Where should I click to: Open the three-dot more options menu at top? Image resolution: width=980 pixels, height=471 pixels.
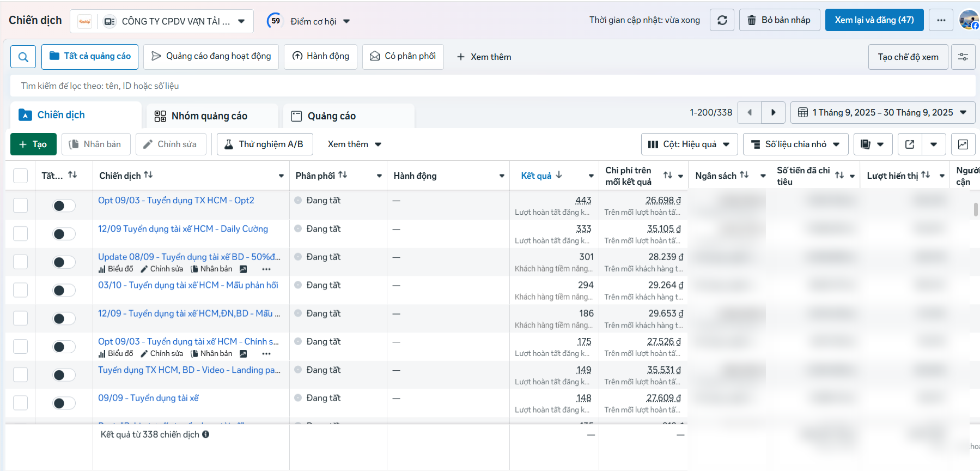[941, 20]
